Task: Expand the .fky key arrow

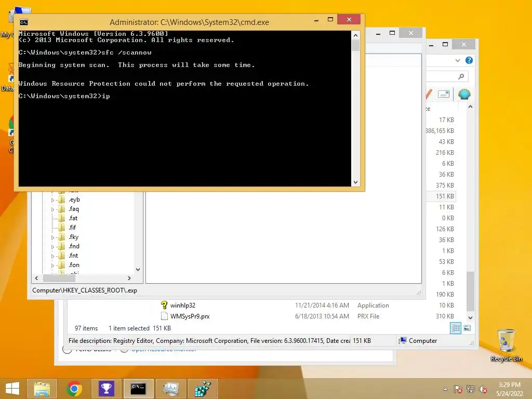Action: click(x=52, y=237)
